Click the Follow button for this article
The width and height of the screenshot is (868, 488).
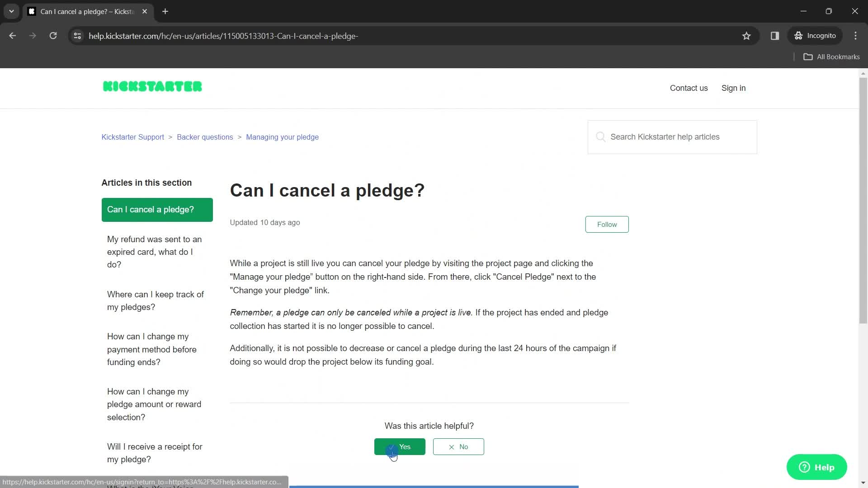click(x=607, y=224)
